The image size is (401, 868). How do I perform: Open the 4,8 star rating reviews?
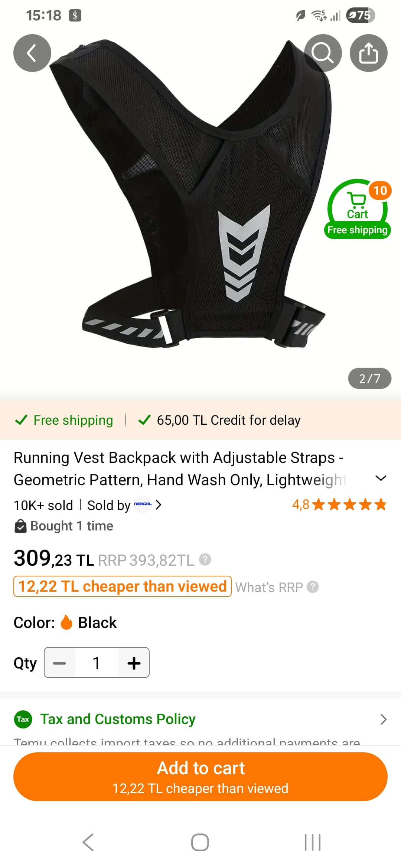(339, 504)
